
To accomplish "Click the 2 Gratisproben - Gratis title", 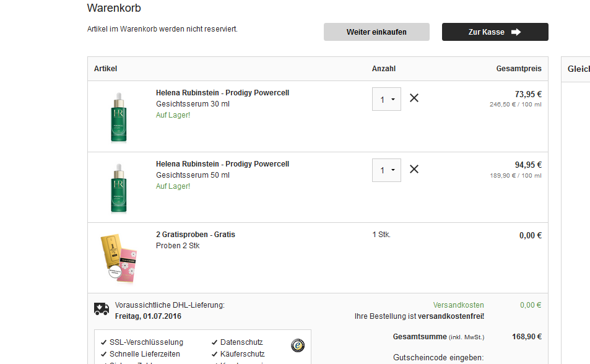I will pos(195,234).
